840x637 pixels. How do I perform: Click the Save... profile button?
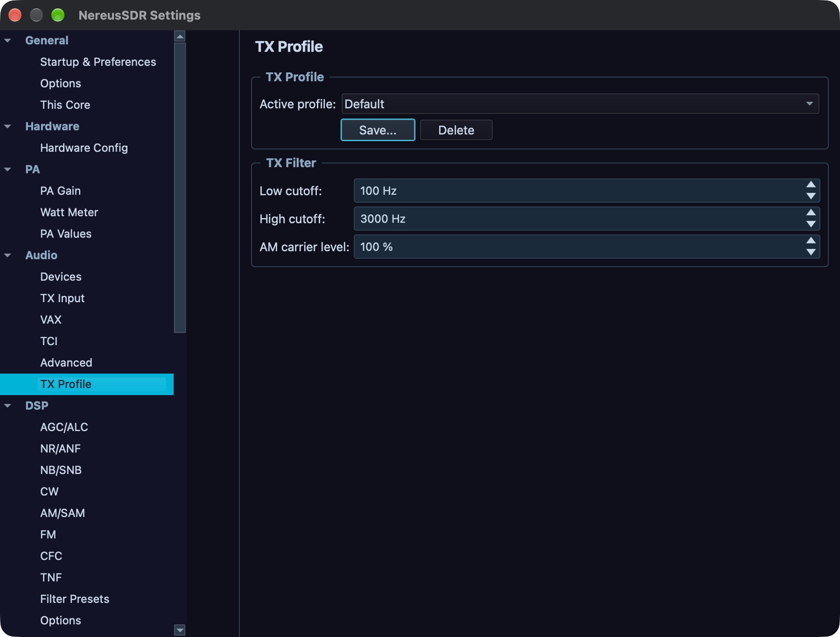click(378, 130)
